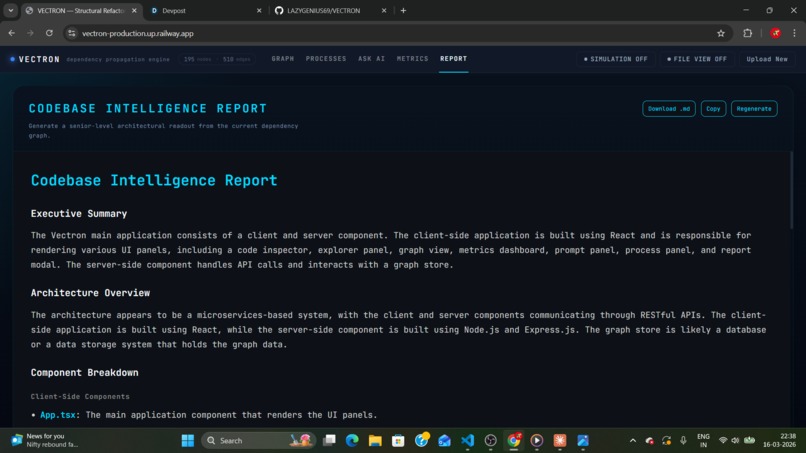Open the GRAPH tab
Viewport: 806px width, 453px height.
pos(283,59)
